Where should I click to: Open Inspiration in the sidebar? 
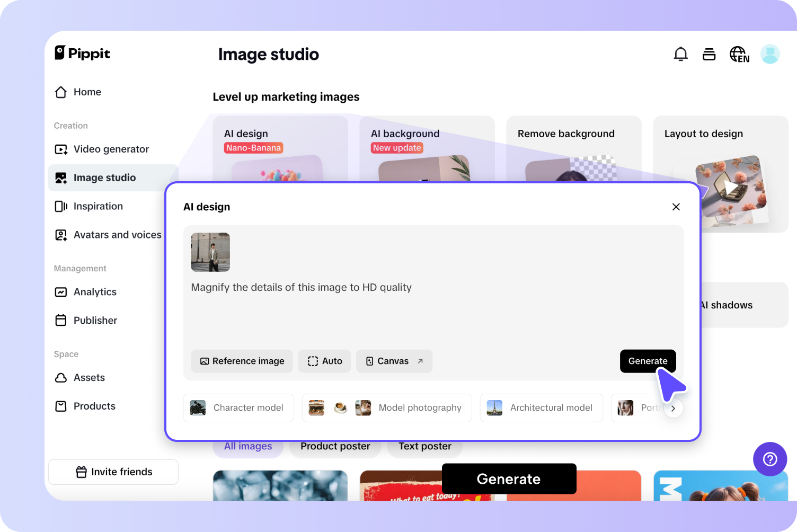pyautogui.click(x=88, y=207)
